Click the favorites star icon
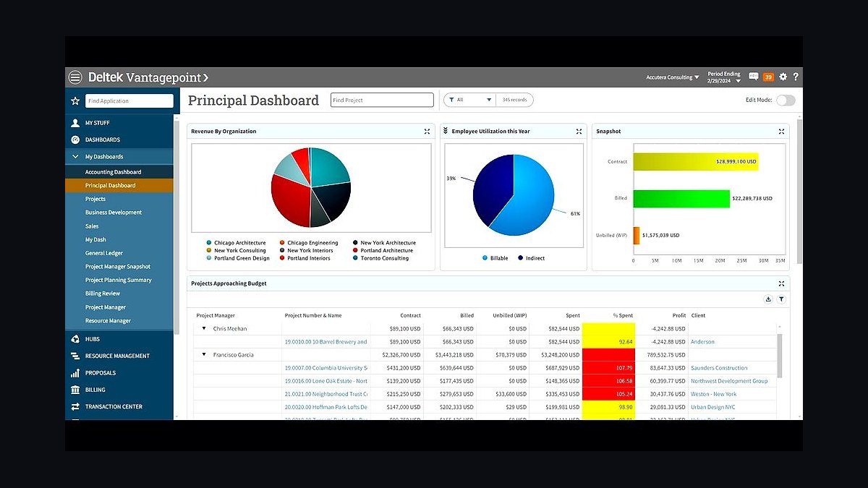 tap(75, 101)
